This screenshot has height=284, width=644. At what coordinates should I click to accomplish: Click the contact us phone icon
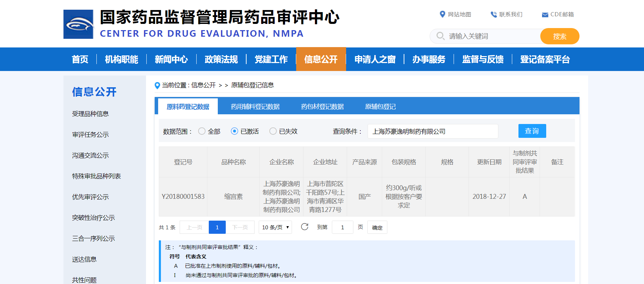tap(493, 14)
